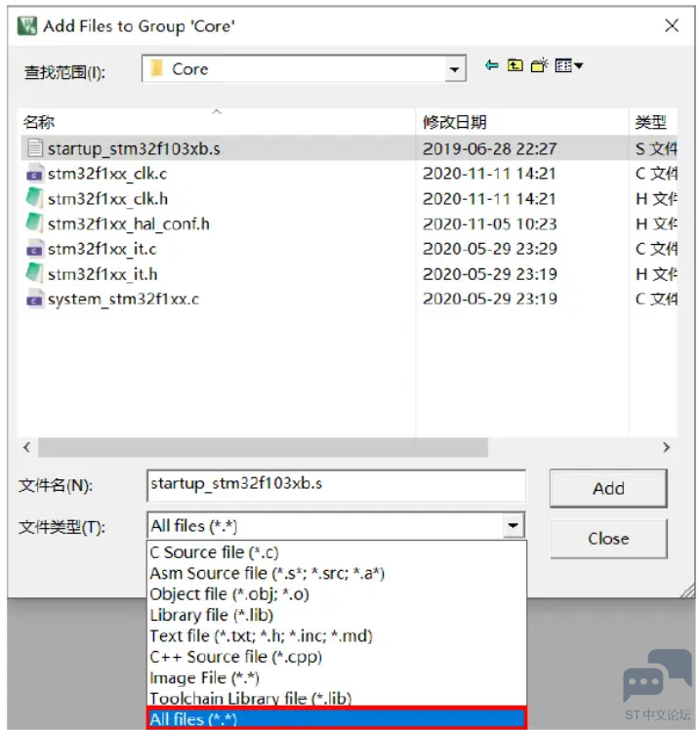Click the scroll right arrow
Image resolution: width=700 pixels, height=730 pixels.
click(667, 447)
